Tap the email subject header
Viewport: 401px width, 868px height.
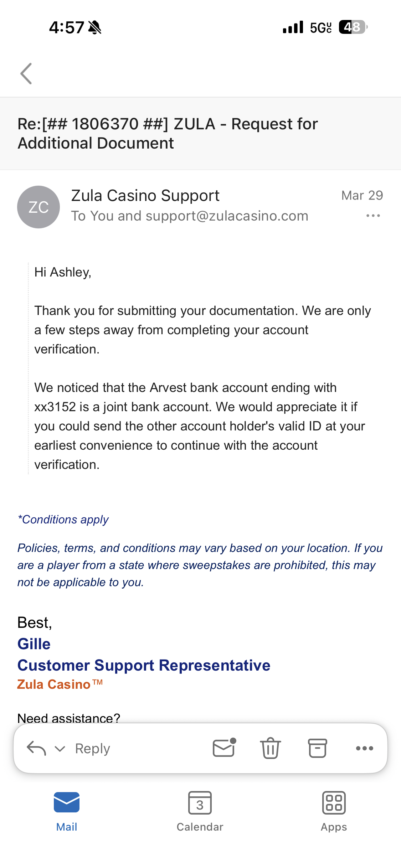(x=168, y=134)
